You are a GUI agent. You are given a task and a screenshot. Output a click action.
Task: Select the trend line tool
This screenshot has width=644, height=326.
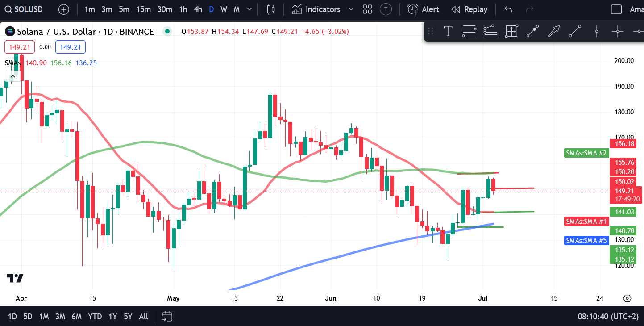575,31
